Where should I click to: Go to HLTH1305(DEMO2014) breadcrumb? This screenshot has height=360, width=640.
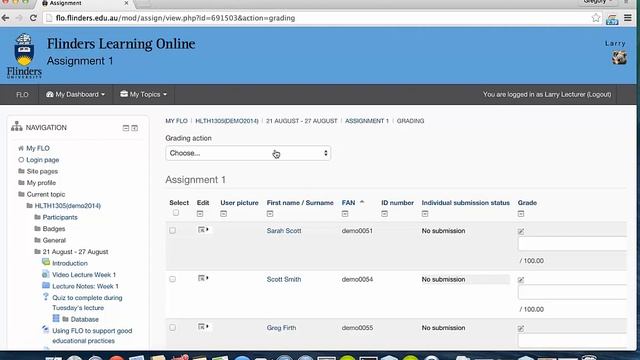click(227, 121)
